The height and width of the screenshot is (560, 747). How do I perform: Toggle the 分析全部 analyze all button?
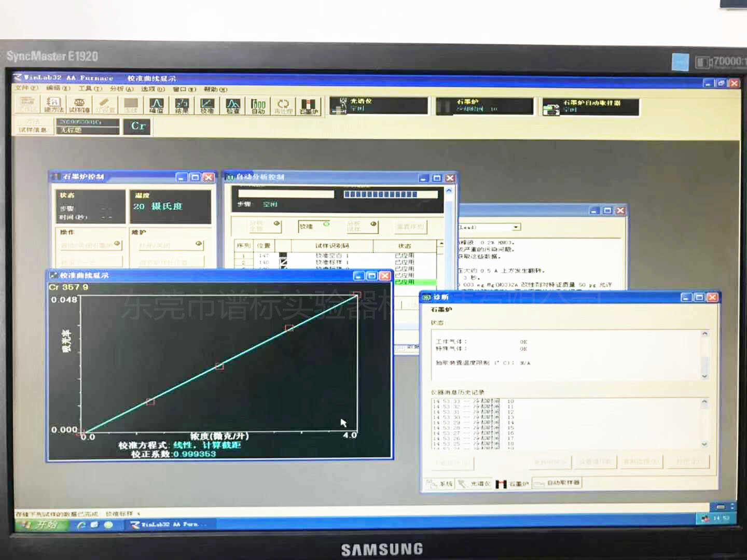pyautogui.click(x=265, y=226)
